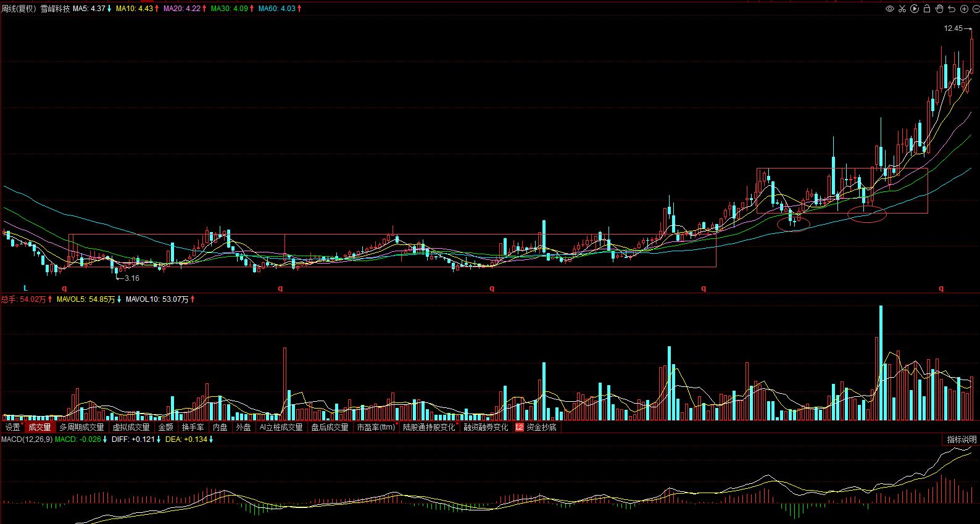Switch to the 多周期成交量 tab
This screenshot has height=524, width=980.
(x=81, y=427)
